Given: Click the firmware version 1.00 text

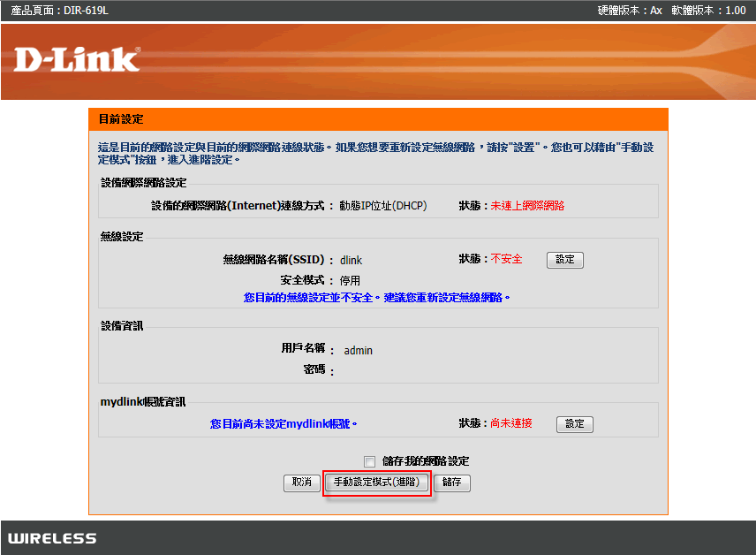Looking at the screenshot, I should [708, 10].
